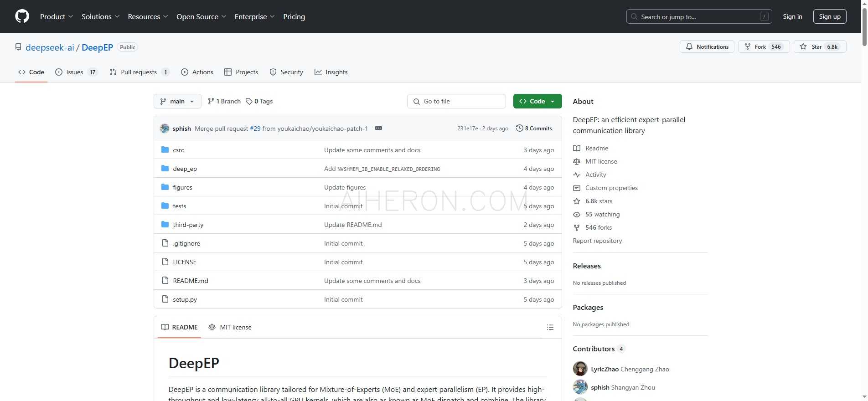Click the Notifications bell icon

[x=689, y=46]
